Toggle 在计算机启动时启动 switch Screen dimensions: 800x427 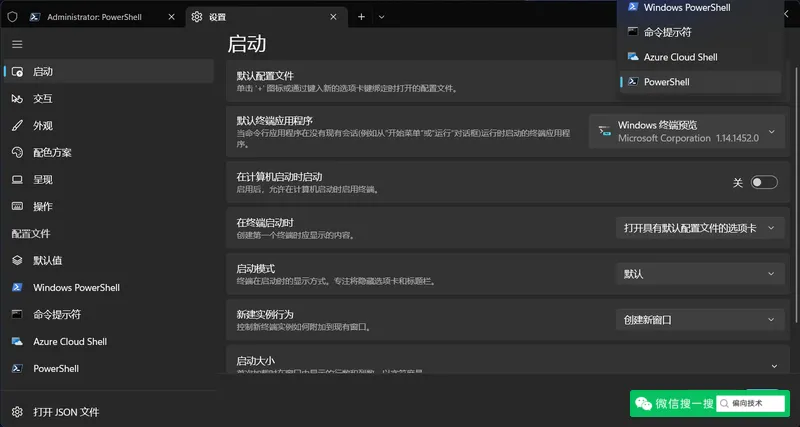coord(764,182)
